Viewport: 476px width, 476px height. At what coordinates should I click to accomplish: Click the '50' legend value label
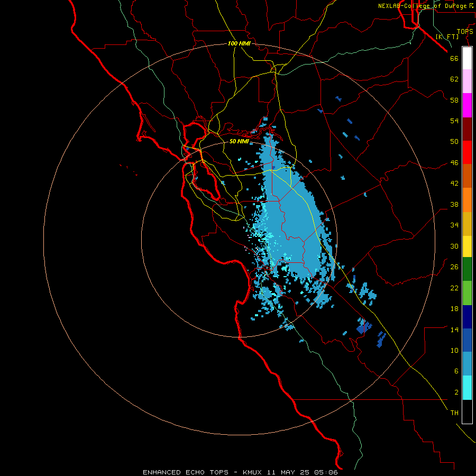(x=454, y=142)
